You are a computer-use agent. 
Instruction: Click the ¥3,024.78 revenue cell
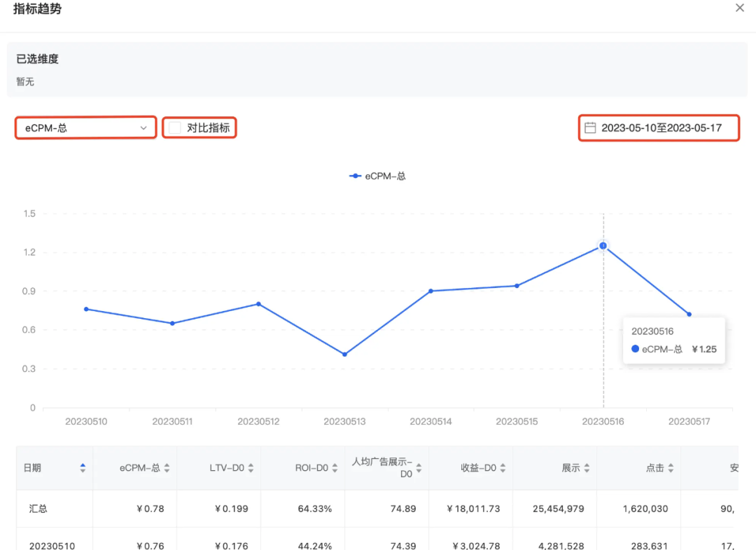click(x=477, y=546)
